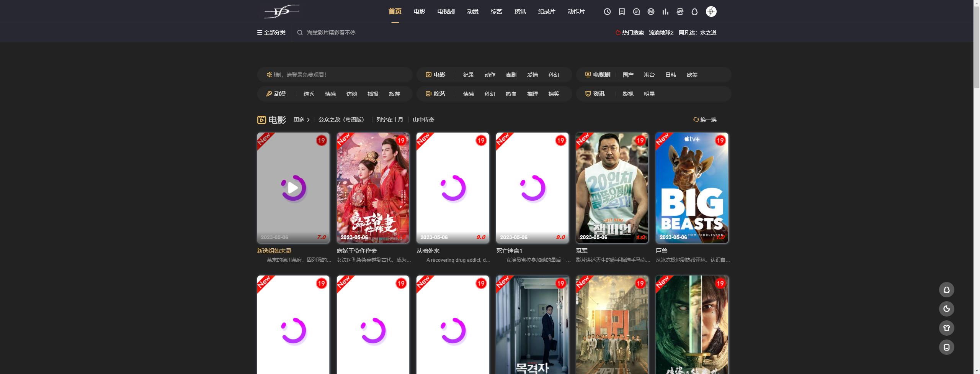Switch to the 电视剧 navigation tab
This screenshot has height=374, width=980.
(446, 11)
